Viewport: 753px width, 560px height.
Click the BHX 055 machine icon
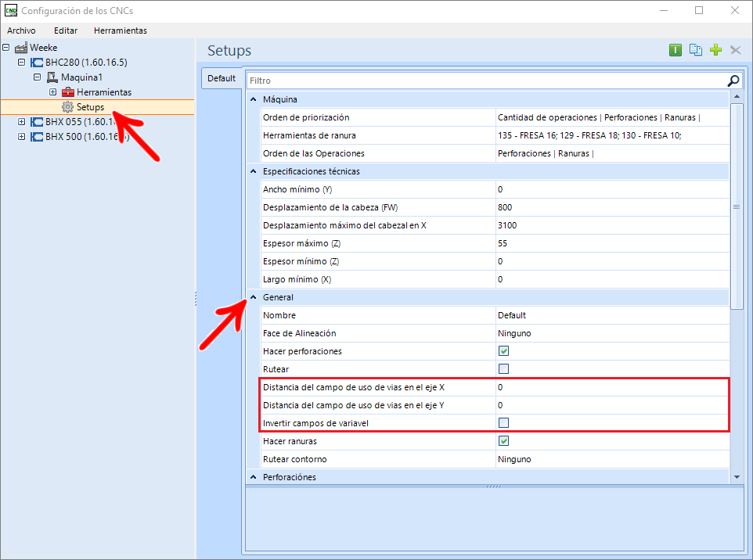pos(37,122)
